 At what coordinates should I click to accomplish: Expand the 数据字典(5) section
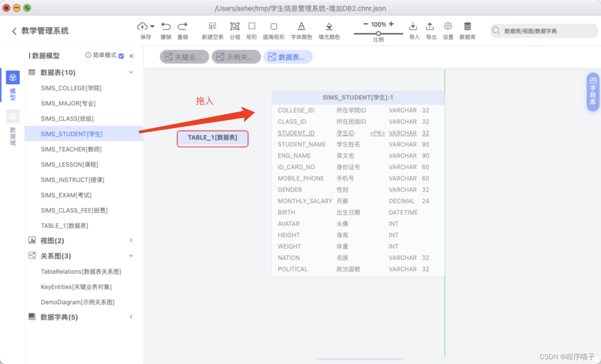pos(131,317)
